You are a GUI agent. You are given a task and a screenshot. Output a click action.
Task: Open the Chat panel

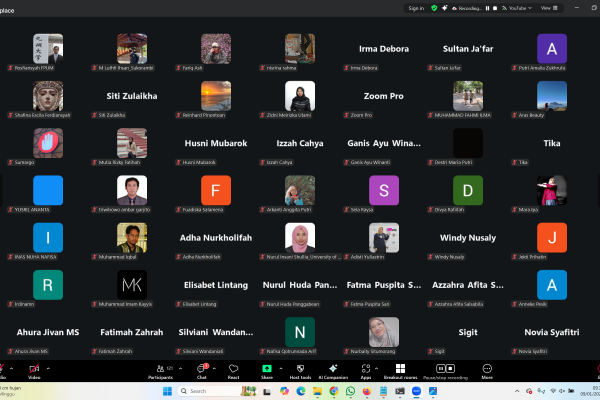click(x=202, y=370)
